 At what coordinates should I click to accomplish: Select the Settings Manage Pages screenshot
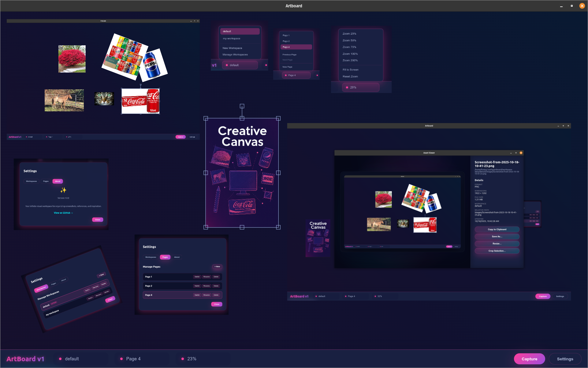click(x=182, y=274)
